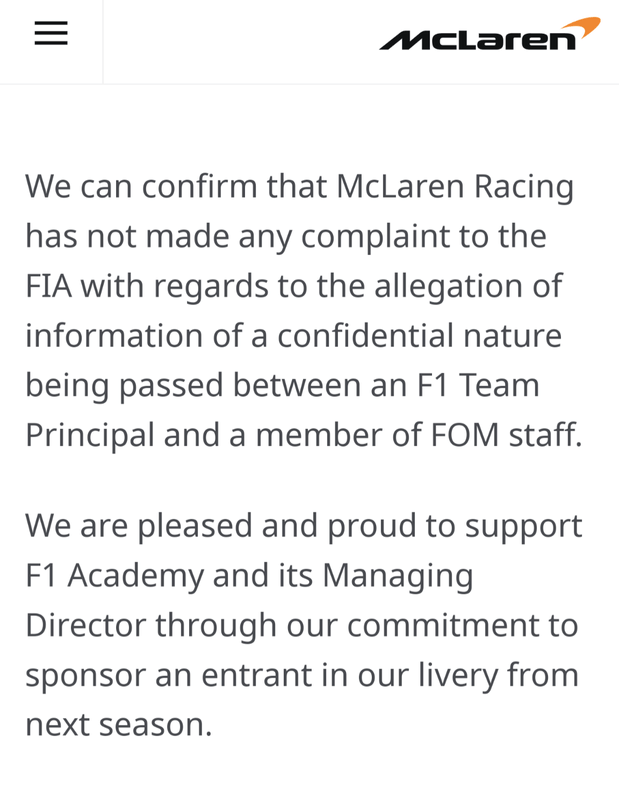
Task: Click the word 'Principal' in the first paragraph
Action: pyautogui.click(x=91, y=435)
